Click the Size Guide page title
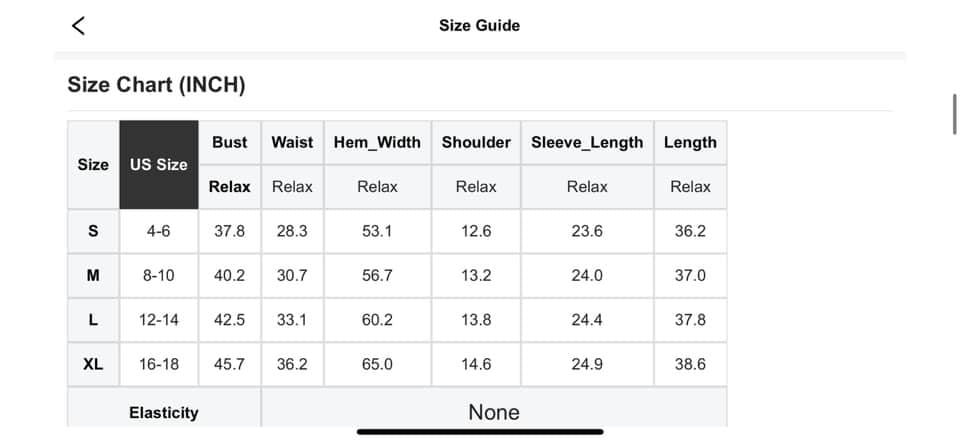 tap(479, 26)
